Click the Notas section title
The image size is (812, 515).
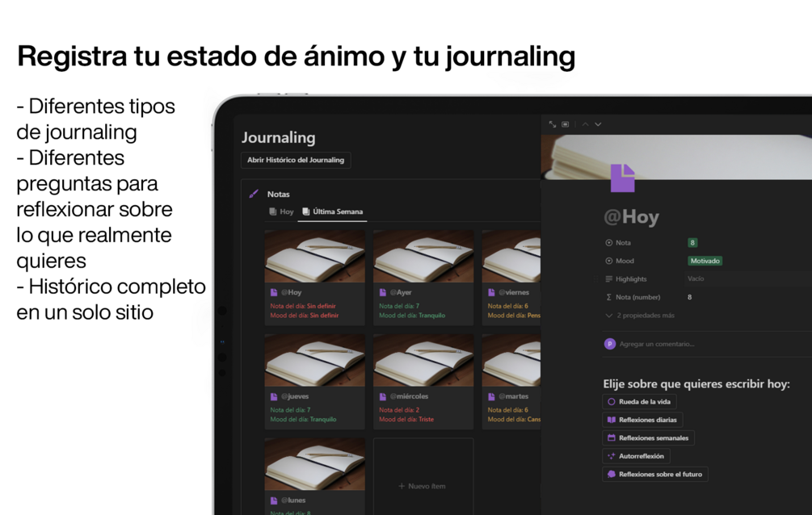click(279, 194)
